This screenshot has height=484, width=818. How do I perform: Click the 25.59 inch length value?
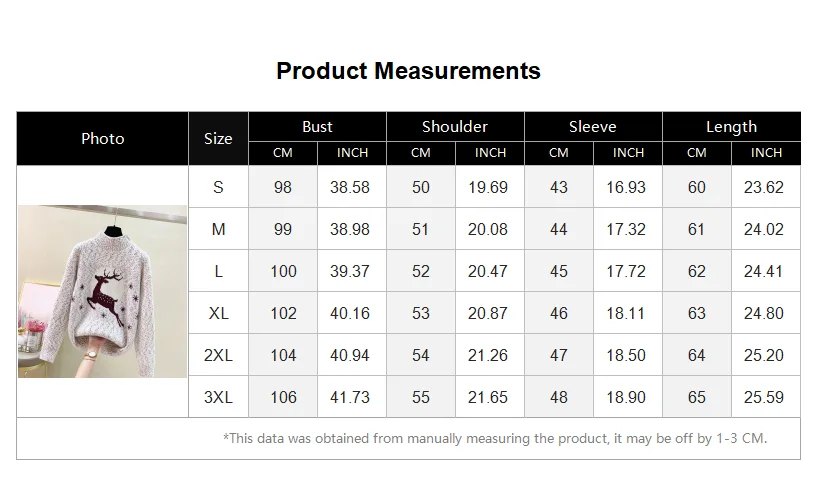point(765,397)
